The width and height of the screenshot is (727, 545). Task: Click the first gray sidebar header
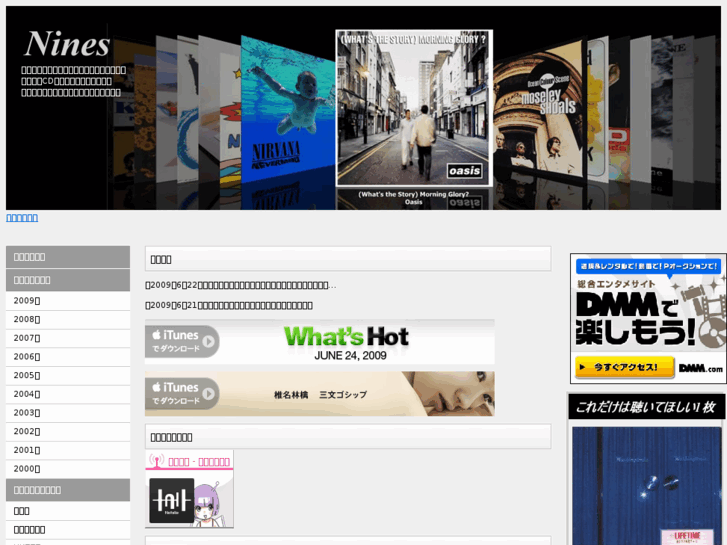click(68, 257)
